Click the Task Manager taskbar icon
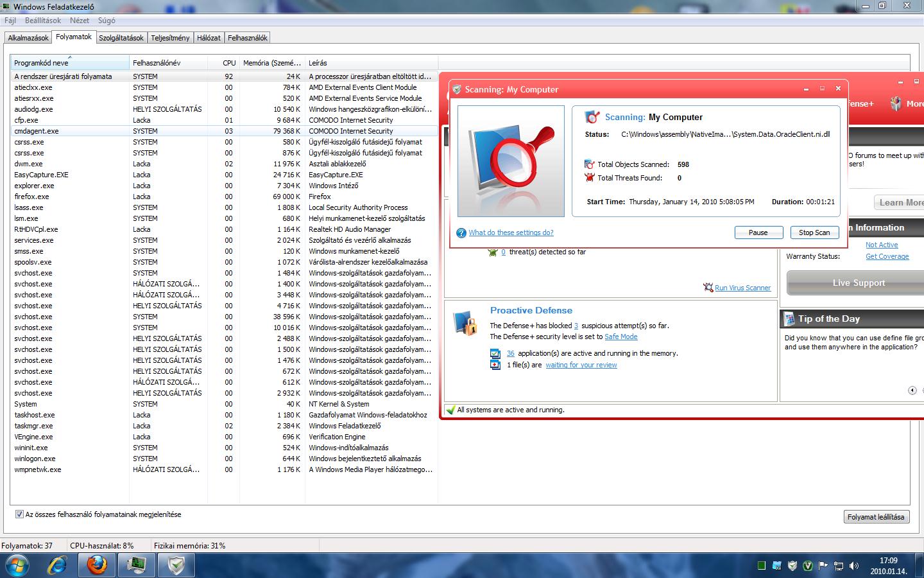The width and height of the screenshot is (924, 578). (137, 565)
